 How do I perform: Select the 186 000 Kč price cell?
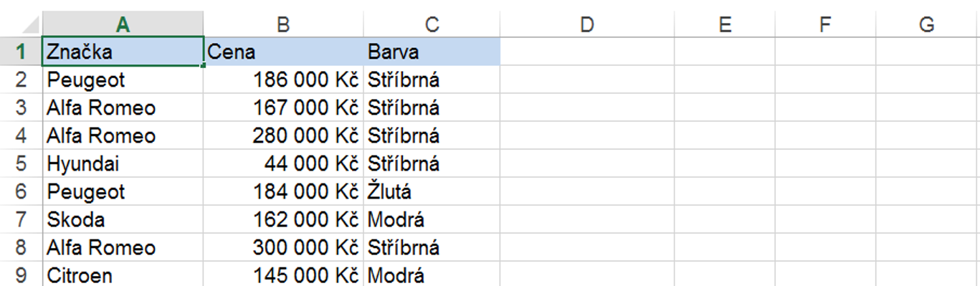point(283,80)
